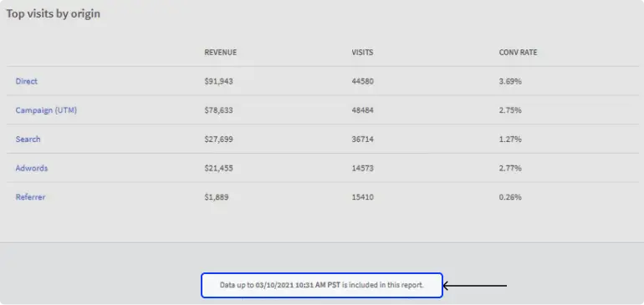
Task: Click the 0.26% Referrer conversion rate
Action: [510, 197]
